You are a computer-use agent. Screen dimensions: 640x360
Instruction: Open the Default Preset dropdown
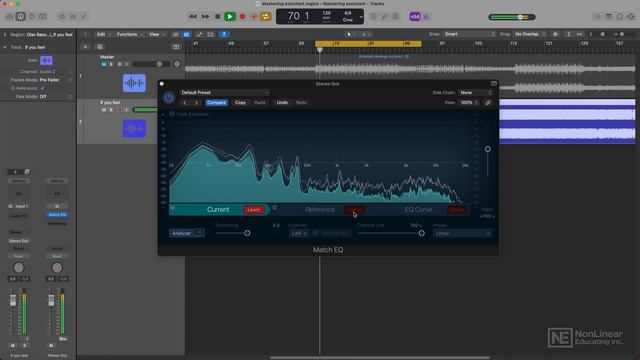(224, 93)
